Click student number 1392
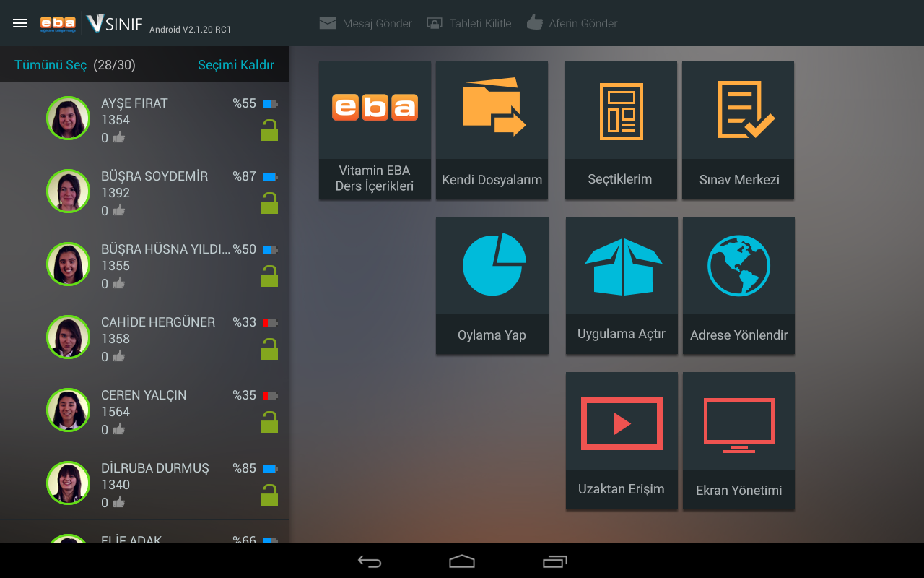 [115, 193]
